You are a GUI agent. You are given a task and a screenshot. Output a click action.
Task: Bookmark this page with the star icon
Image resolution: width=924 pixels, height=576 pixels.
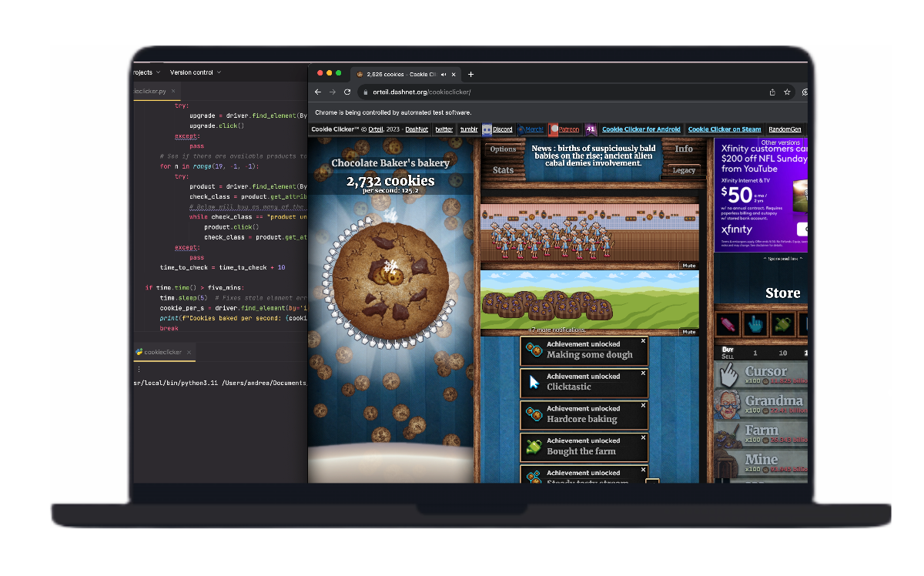click(787, 92)
